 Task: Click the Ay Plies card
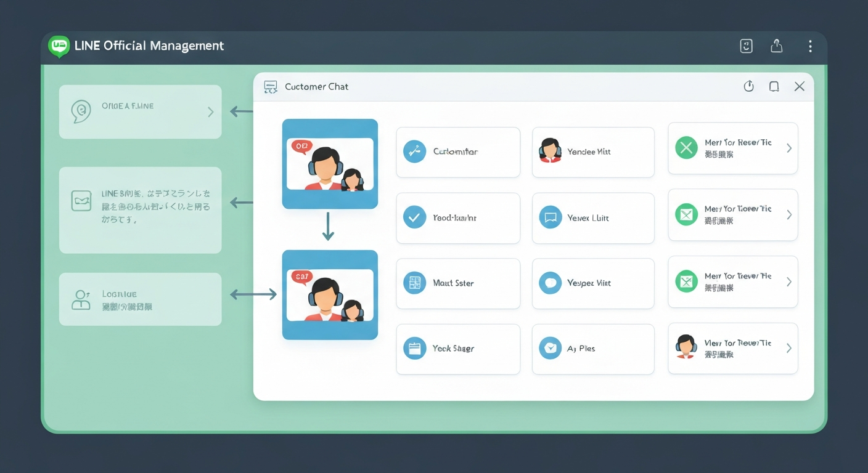(x=592, y=349)
